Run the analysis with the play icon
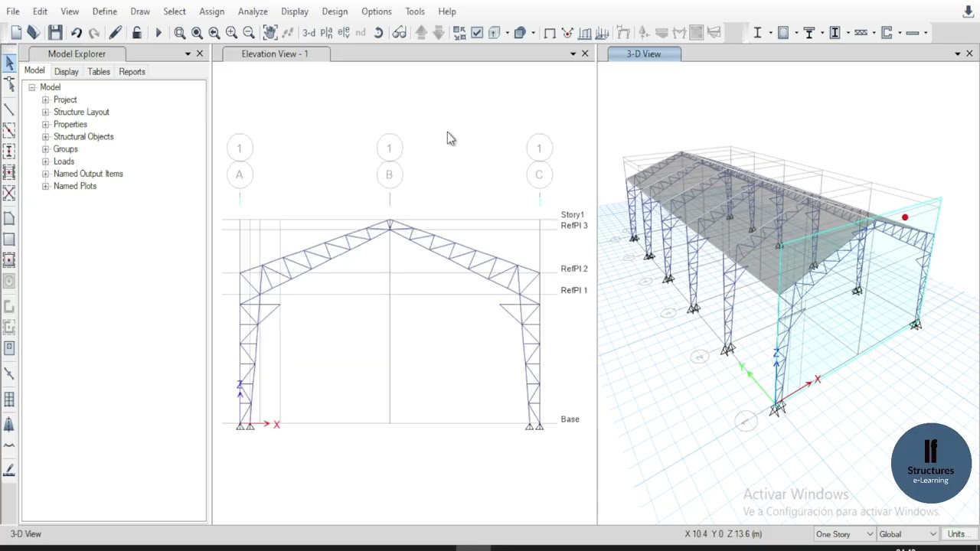 [158, 32]
